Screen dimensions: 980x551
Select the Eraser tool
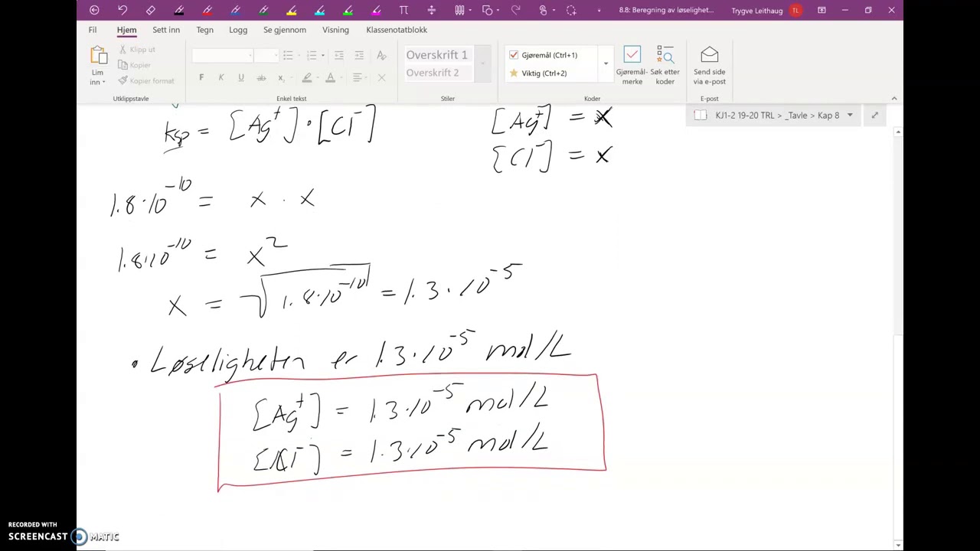[x=151, y=10]
